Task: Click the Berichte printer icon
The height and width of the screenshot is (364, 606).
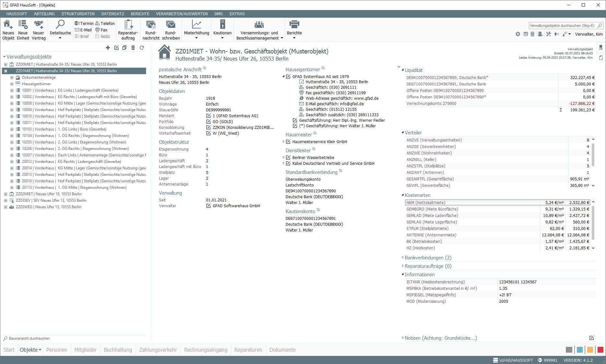Action: click(294, 25)
